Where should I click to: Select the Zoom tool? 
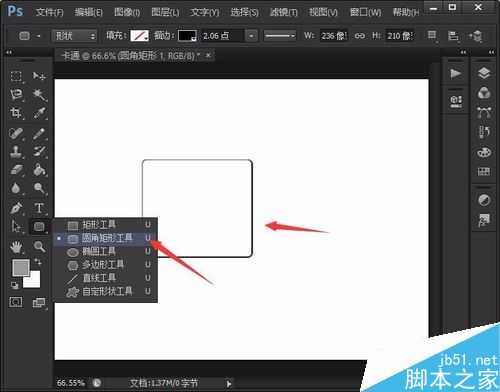pyautogui.click(x=39, y=247)
